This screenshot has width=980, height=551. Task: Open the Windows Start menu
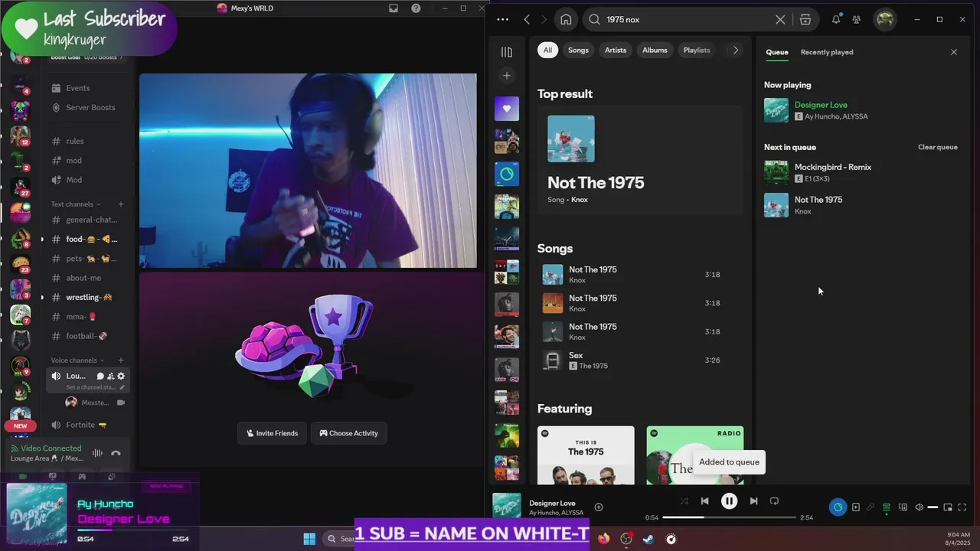309,539
